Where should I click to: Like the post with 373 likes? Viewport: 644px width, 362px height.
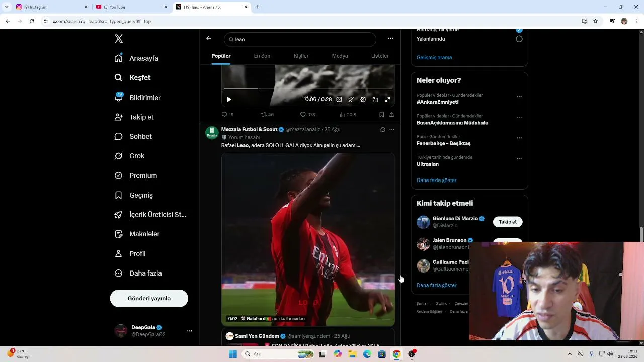click(x=307, y=115)
